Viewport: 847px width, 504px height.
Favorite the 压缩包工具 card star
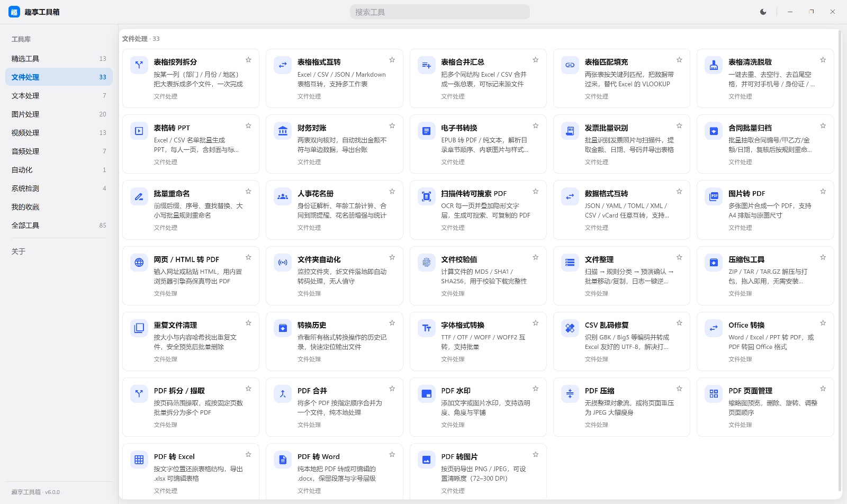tap(823, 257)
